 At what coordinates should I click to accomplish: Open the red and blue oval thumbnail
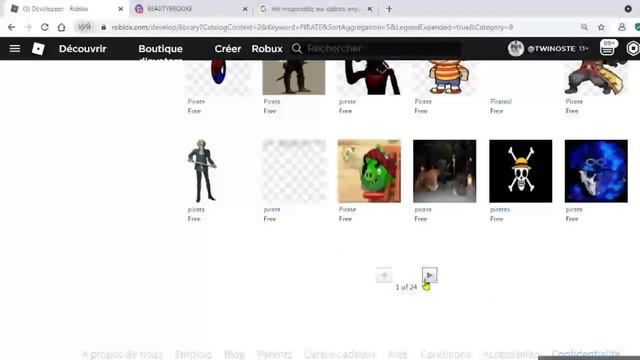218,78
